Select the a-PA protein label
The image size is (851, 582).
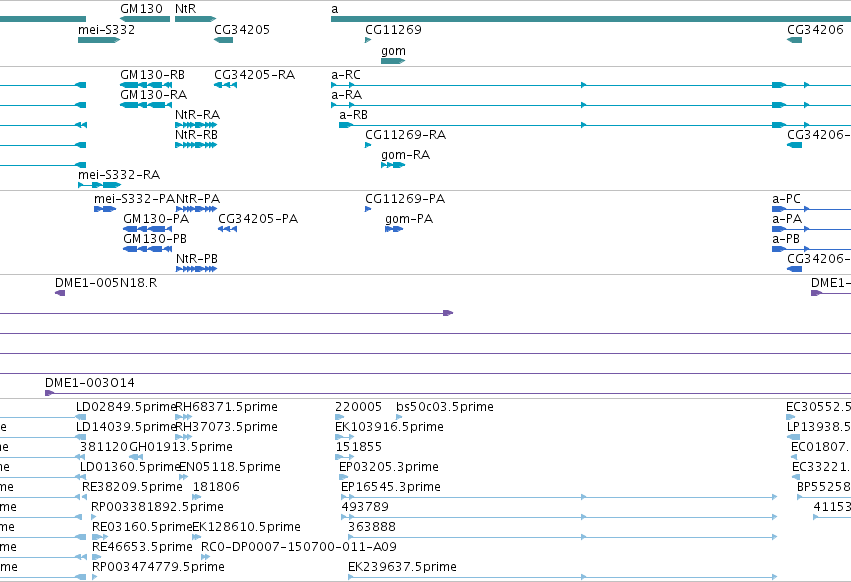click(787, 219)
